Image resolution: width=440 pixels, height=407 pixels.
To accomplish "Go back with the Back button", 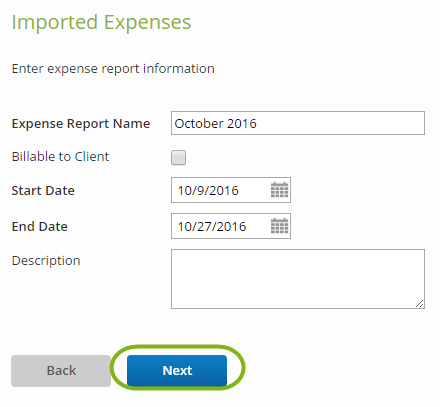I will 61,371.
